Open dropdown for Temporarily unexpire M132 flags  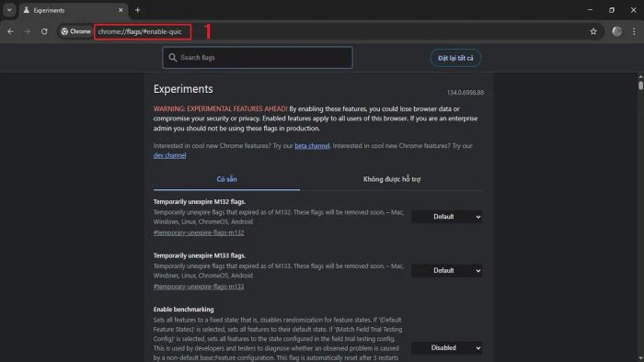(447, 217)
